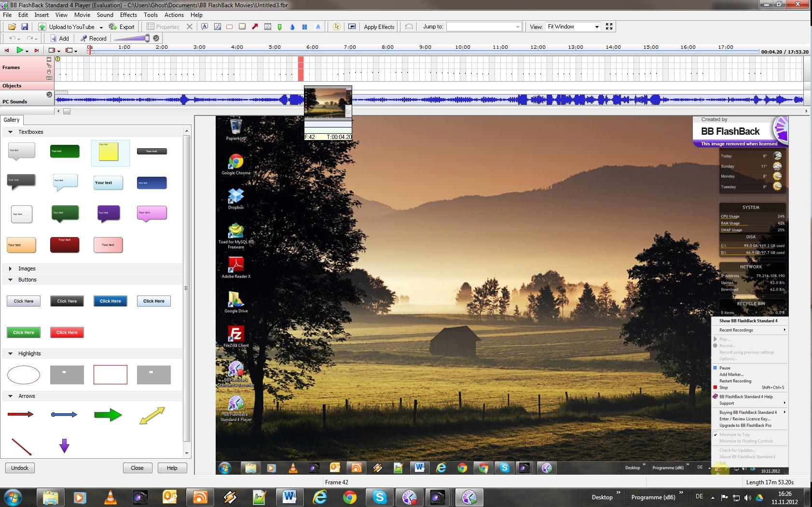Screen dimensions: 812x507
Task: Click the Apply Effects button
Action: (x=379, y=27)
